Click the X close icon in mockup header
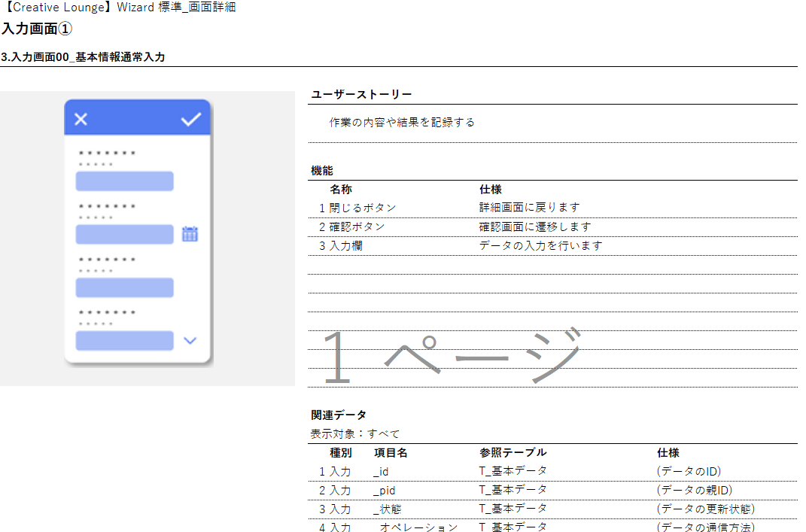 tap(81, 119)
